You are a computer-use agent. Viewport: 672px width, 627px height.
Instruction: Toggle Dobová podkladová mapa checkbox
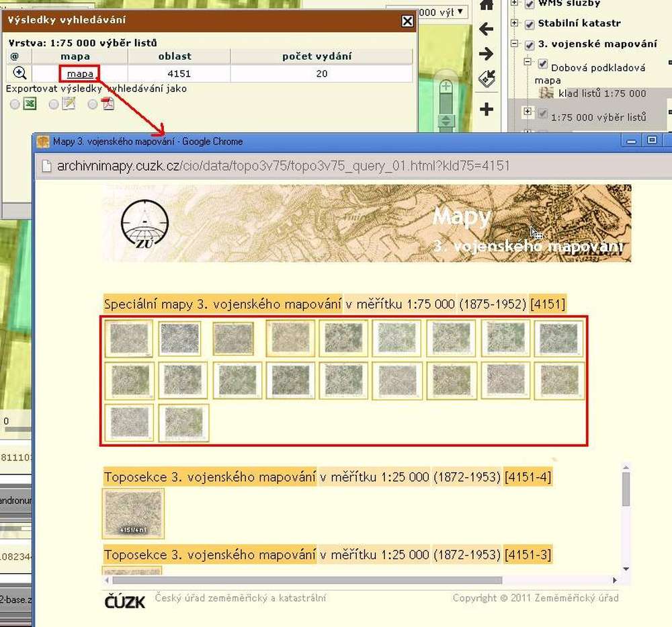tap(543, 64)
